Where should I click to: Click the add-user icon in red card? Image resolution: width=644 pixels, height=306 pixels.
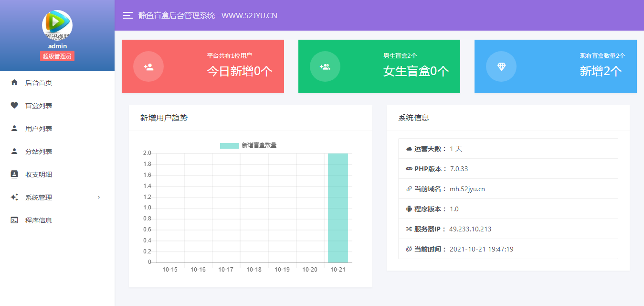point(148,66)
